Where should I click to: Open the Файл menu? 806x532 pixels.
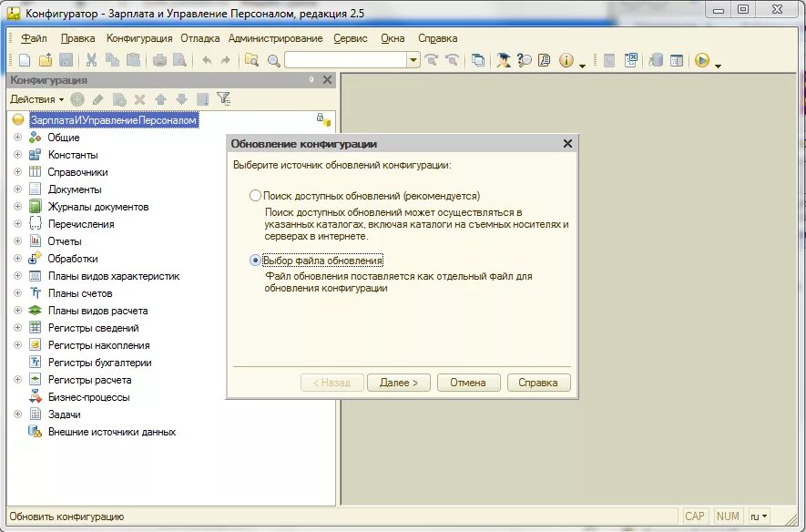tap(34, 38)
